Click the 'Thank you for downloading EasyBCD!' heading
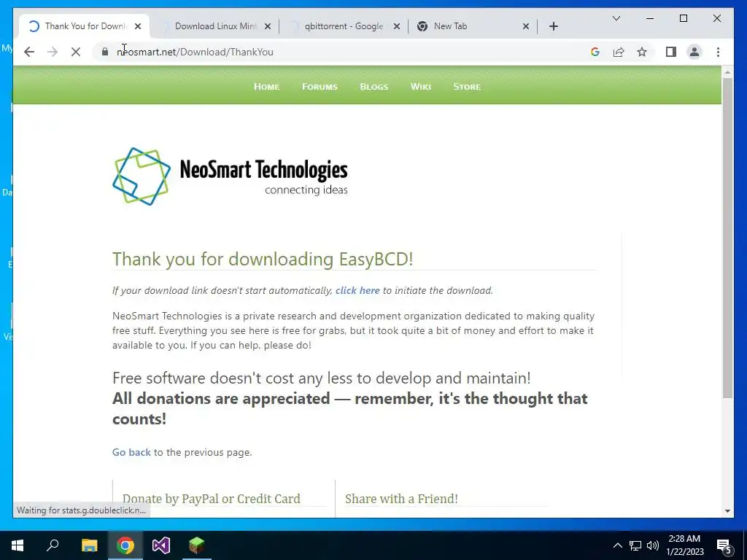 [x=263, y=259]
